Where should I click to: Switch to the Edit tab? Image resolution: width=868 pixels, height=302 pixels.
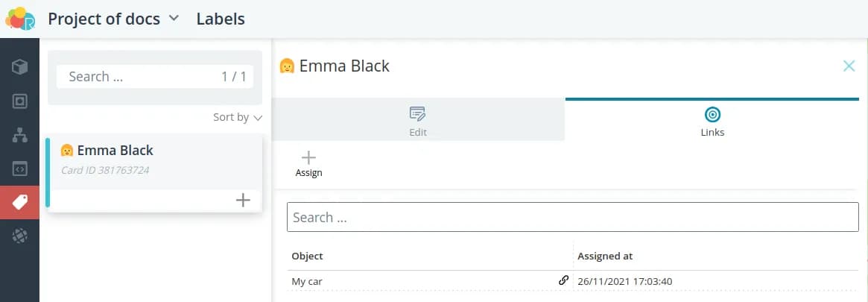click(418, 121)
